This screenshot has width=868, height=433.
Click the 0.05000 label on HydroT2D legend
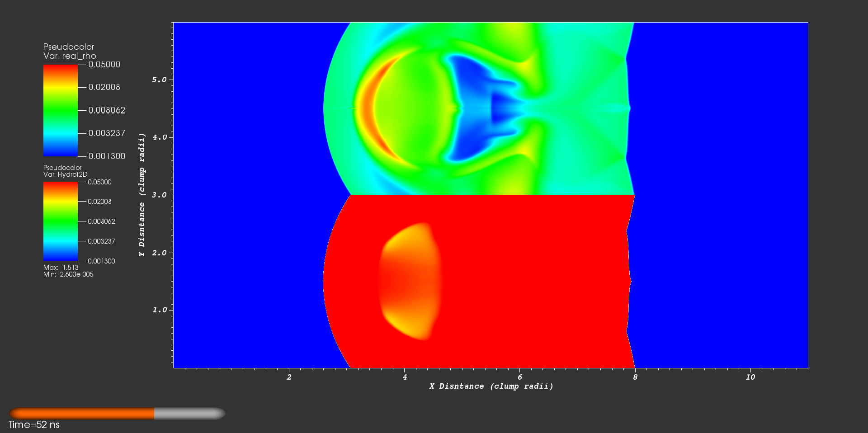(99, 182)
